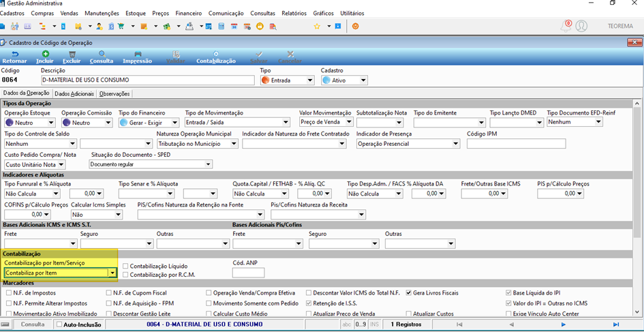Click the red report magnifier toolbar icon

[273, 27]
